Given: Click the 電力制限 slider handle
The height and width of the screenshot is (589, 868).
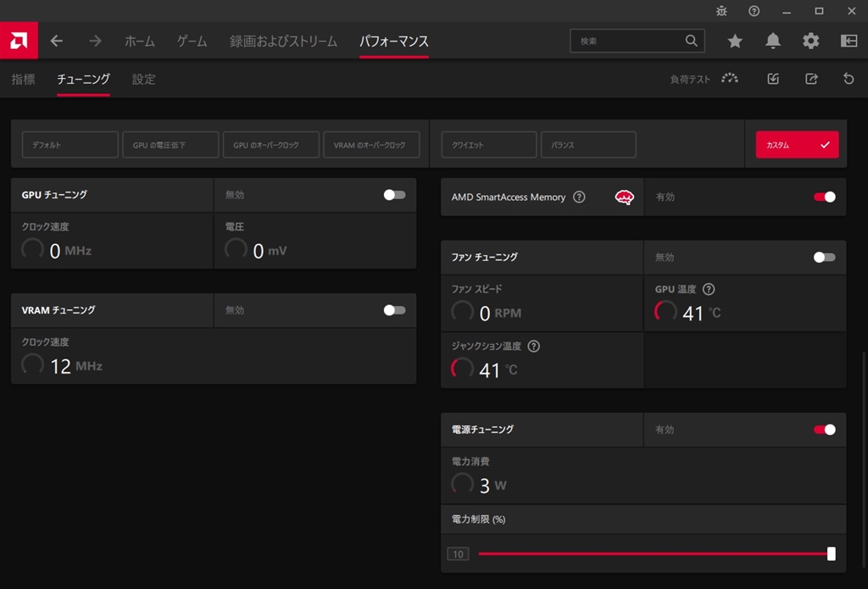Looking at the screenshot, I should coord(831,553).
